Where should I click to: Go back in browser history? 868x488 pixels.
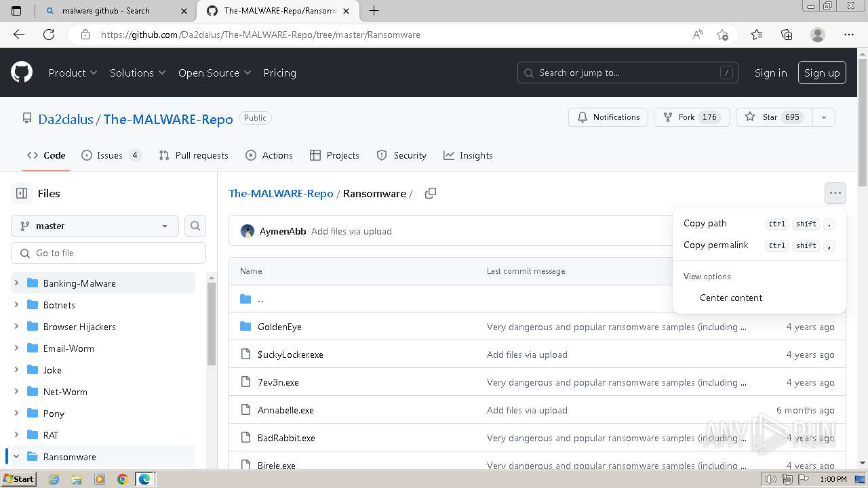(19, 35)
